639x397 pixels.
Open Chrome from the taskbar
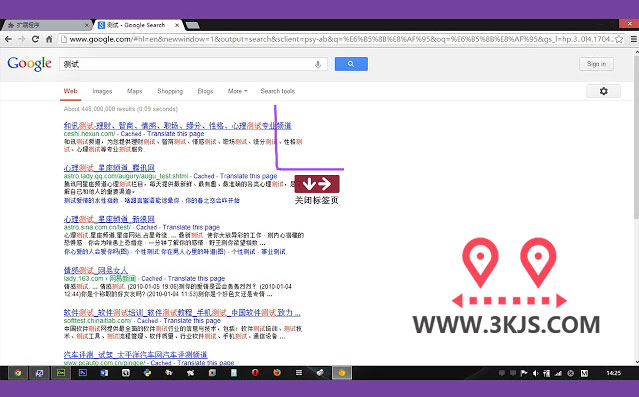pos(18,373)
